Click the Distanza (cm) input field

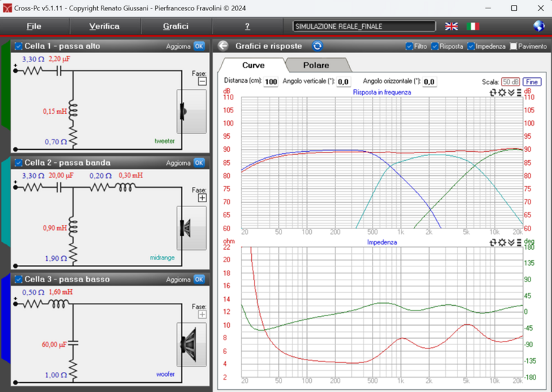tap(270, 81)
